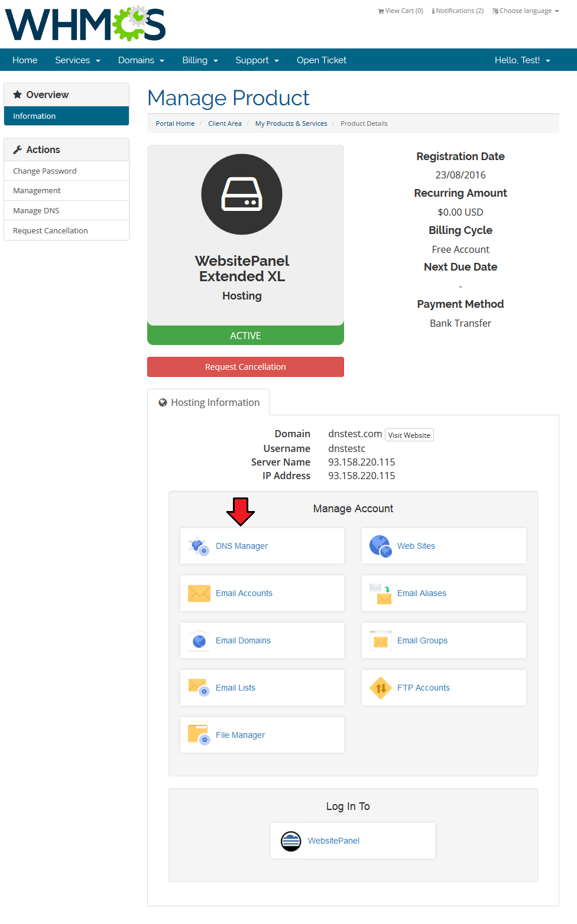Open the FTP Accounts link
This screenshot has width=577, height=924.
(x=423, y=688)
